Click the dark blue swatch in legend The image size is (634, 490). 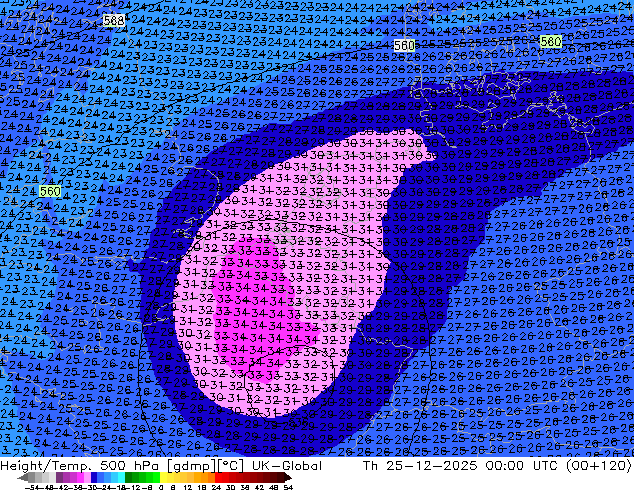point(94,478)
